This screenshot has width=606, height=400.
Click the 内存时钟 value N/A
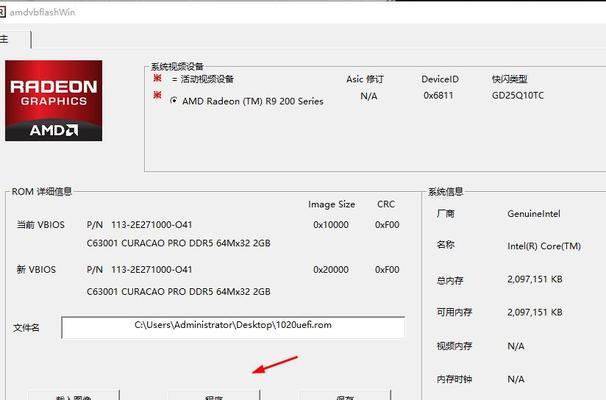[516, 380]
